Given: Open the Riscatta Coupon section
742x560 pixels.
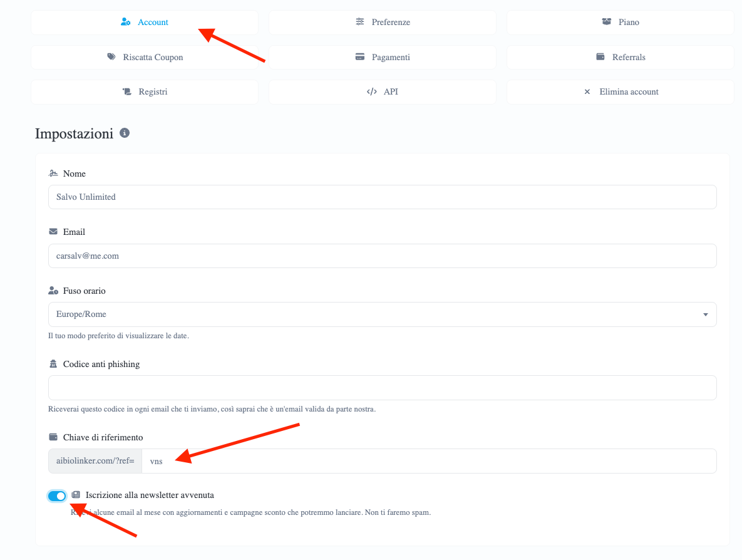Looking at the screenshot, I should pos(145,57).
